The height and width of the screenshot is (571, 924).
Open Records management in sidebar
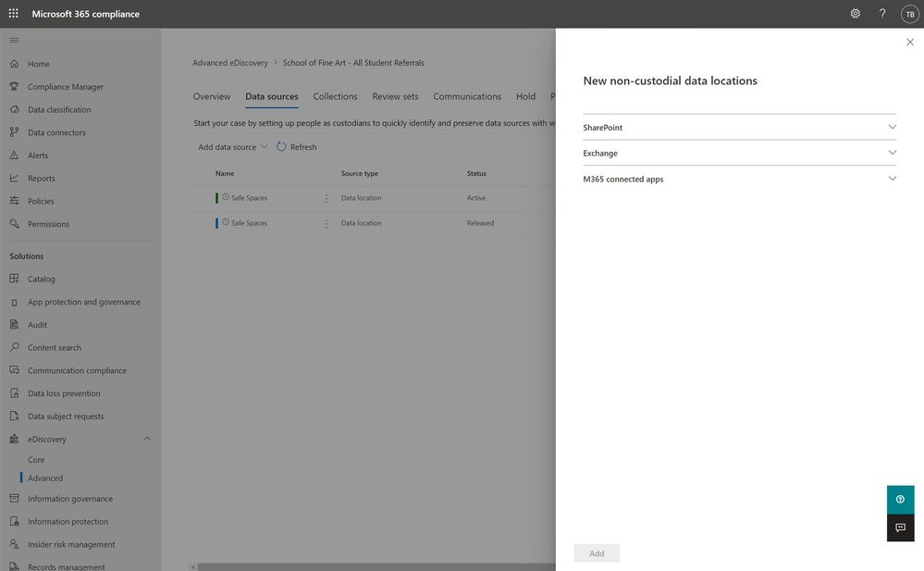click(66, 567)
